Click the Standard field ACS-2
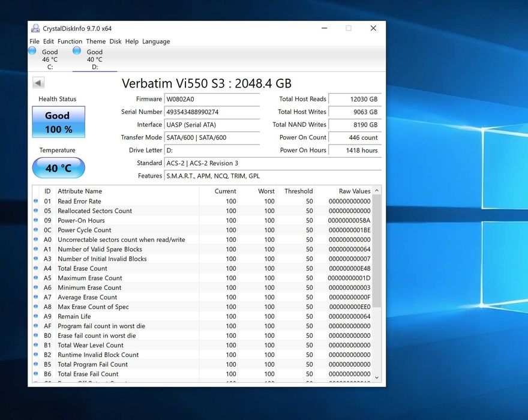This screenshot has width=528, height=420. [273, 163]
